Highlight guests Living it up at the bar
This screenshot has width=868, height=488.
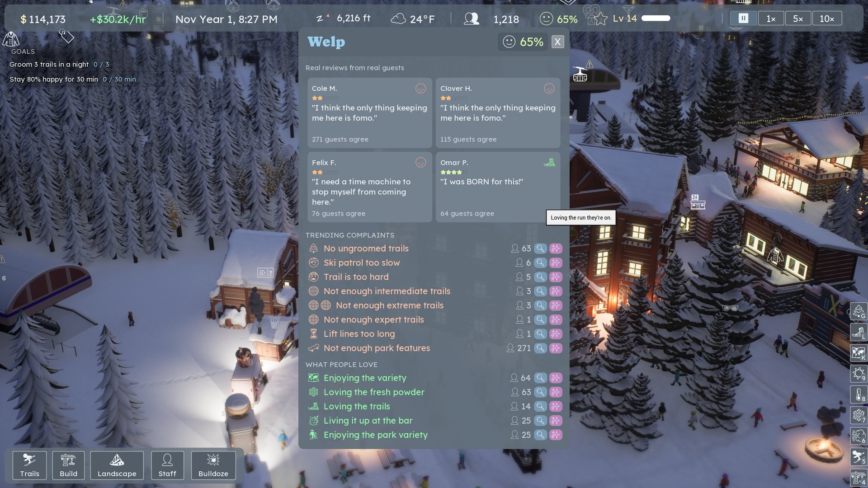click(x=556, y=420)
